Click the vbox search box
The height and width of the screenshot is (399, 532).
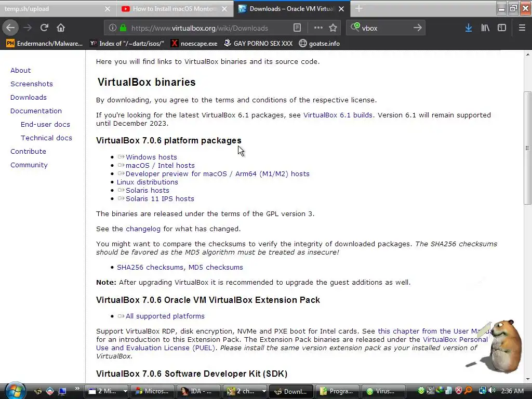click(x=385, y=28)
